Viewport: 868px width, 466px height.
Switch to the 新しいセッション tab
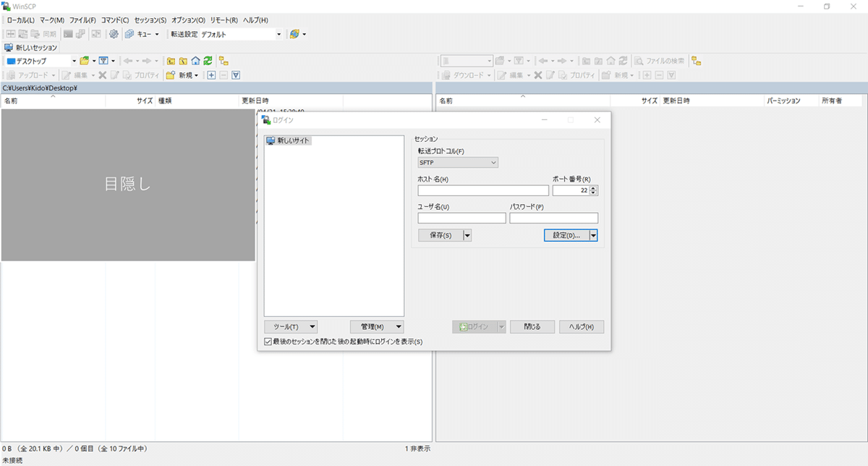pyautogui.click(x=31, y=48)
